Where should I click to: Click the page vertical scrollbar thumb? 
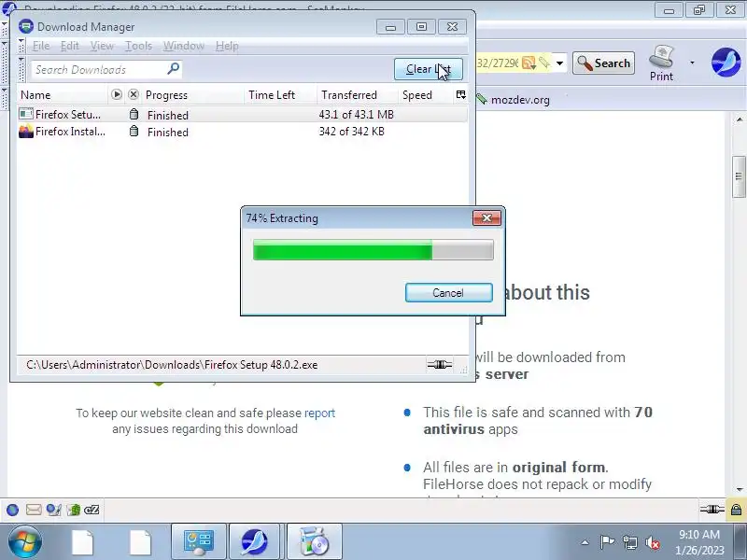click(739, 176)
